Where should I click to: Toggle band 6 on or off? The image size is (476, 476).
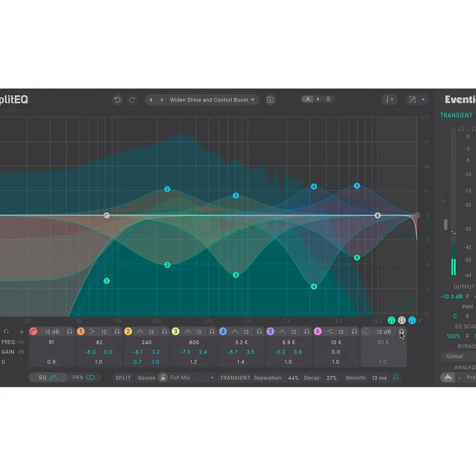(318, 332)
